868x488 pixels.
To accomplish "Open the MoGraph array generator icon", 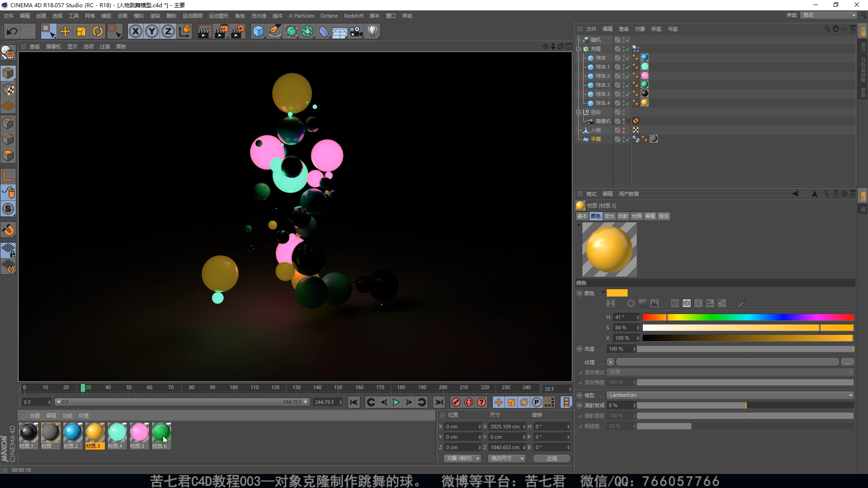I will (307, 31).
